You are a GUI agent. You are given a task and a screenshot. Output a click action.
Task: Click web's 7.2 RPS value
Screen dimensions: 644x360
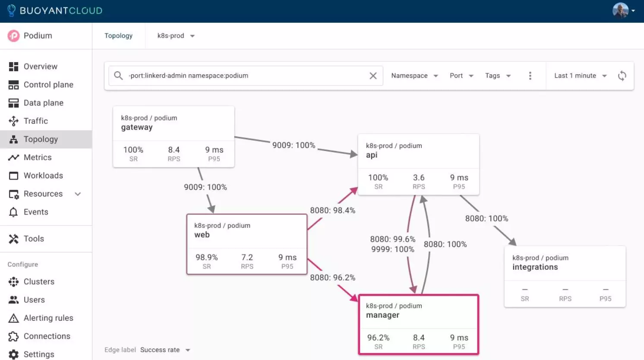point(247,257)
